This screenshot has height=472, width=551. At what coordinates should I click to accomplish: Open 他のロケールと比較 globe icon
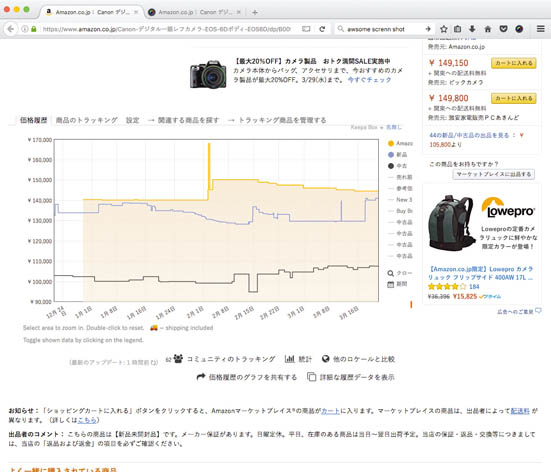[326, 359]
